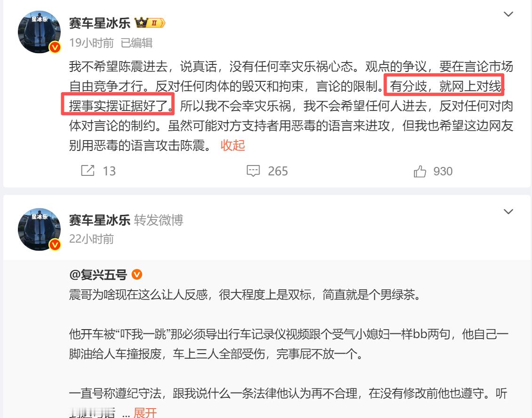Visit the @复兴五号 profile link

[x=98, y=274]
